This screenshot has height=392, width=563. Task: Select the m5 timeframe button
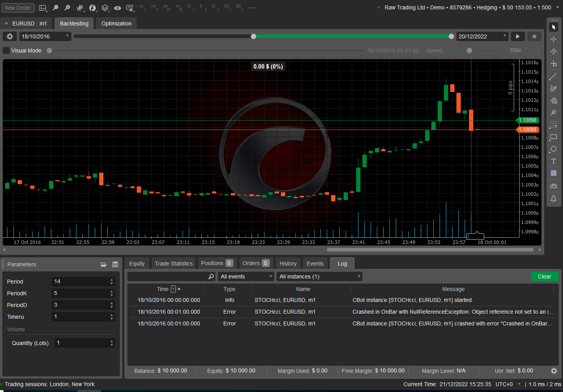click(155, 7)
